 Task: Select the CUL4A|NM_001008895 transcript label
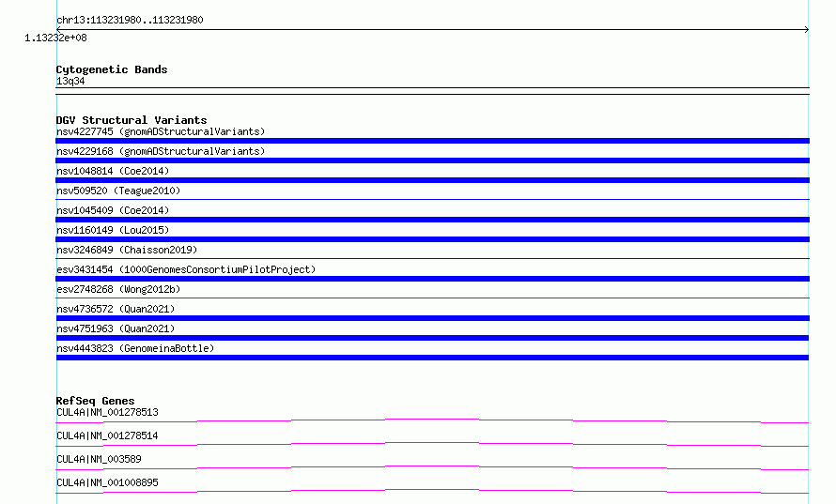107,482
